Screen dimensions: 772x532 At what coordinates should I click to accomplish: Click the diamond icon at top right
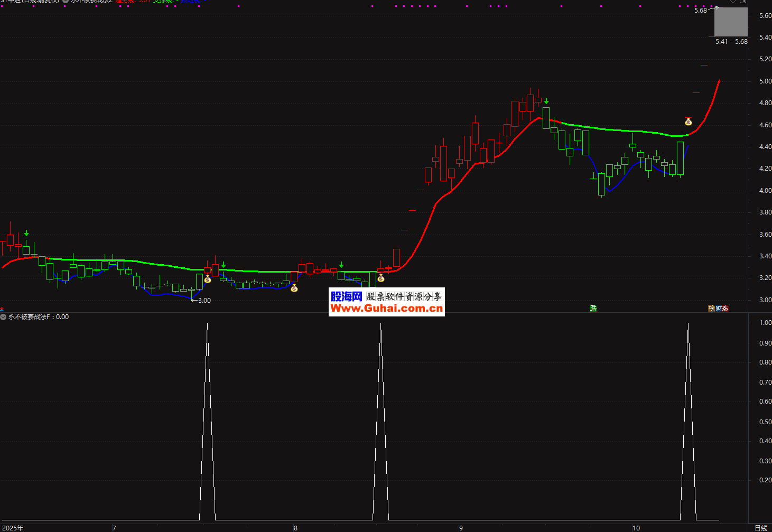[x=733, y=2]
